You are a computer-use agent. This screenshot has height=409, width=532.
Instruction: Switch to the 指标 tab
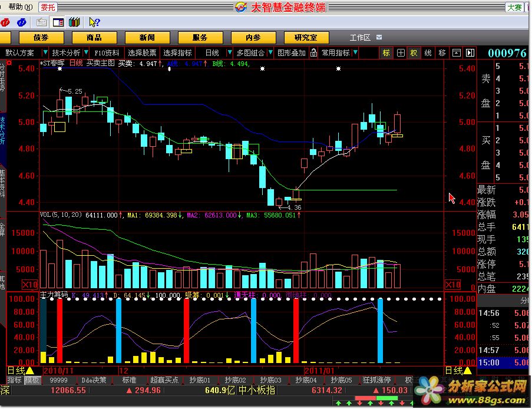[15, 380]
